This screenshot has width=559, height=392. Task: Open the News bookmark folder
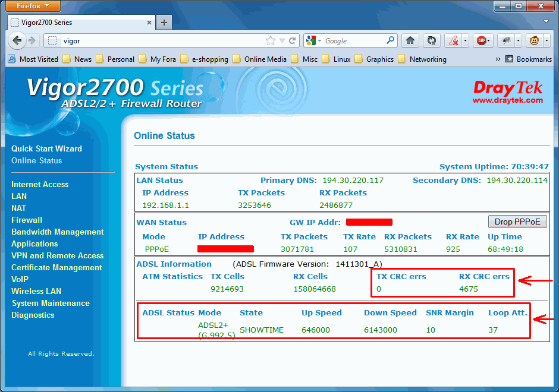pyautogui.click(x=77, y=59)
